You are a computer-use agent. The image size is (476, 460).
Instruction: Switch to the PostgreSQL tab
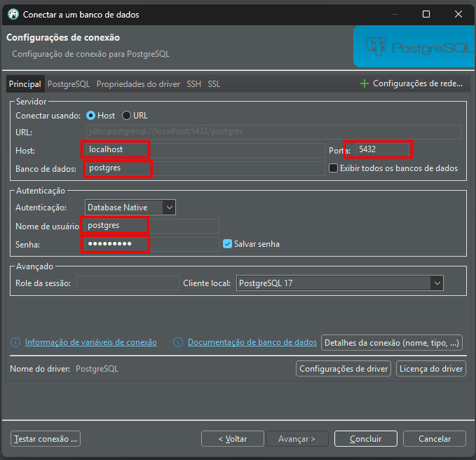tap(68, 84)
